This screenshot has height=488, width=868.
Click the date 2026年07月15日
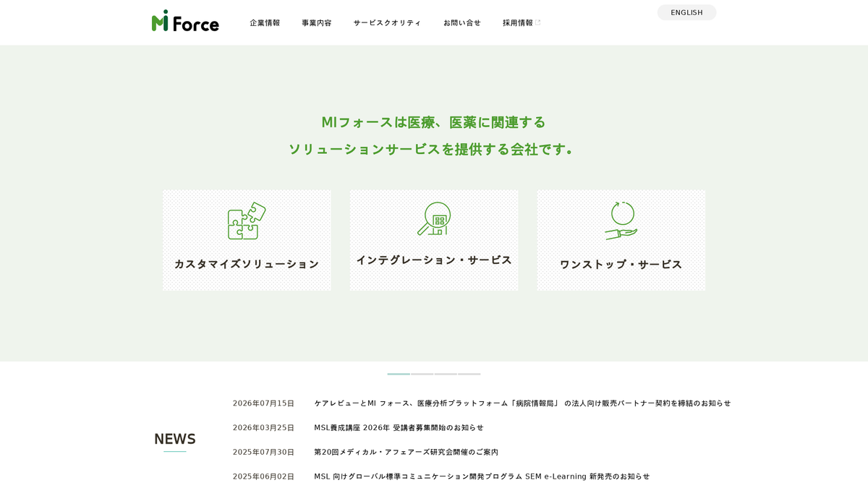click(263, 403)
